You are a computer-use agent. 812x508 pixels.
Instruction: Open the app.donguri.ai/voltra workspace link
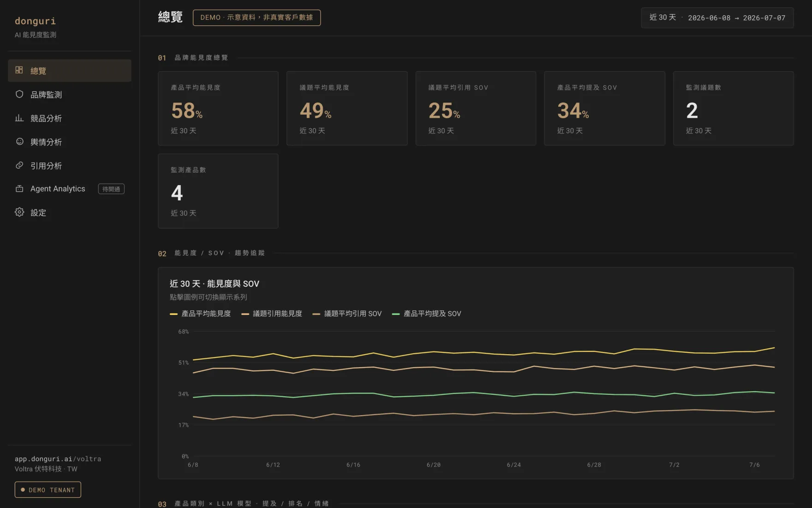pos(58,459)
